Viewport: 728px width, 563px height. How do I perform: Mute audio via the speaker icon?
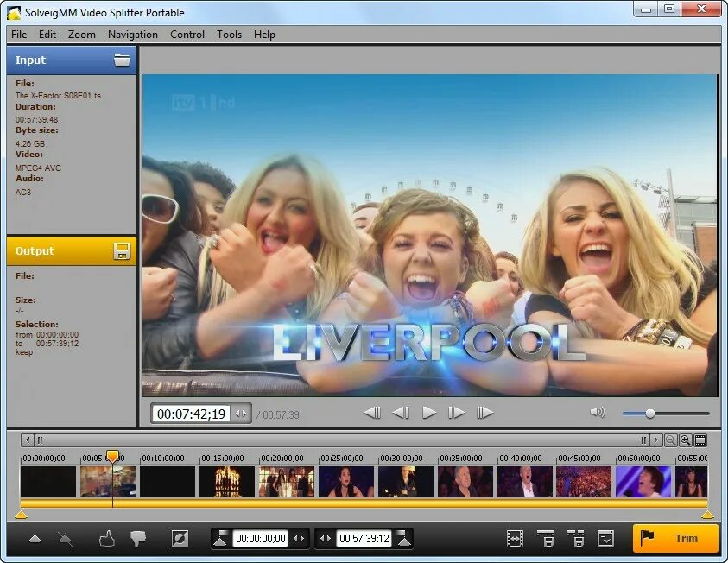[597, 412]
